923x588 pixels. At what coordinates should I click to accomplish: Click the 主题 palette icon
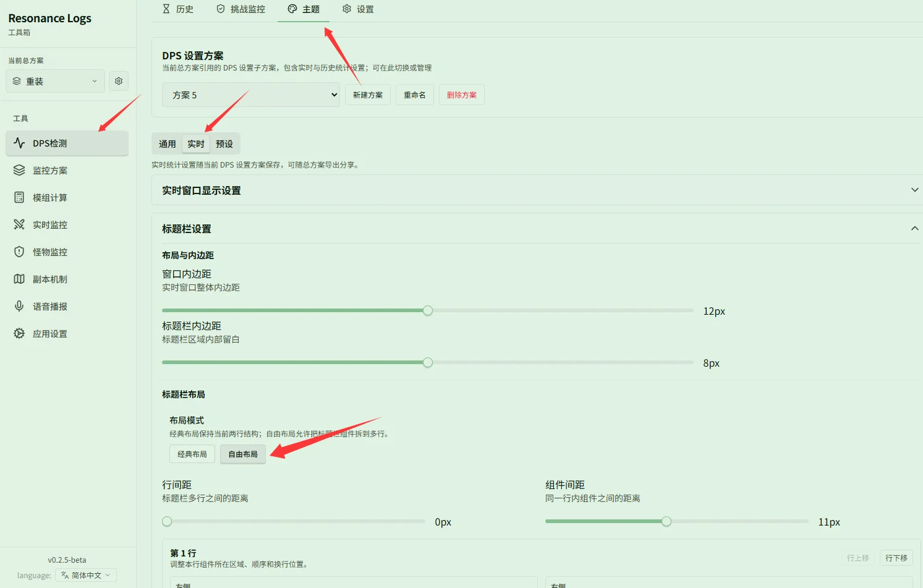click(x=292, y=9)
